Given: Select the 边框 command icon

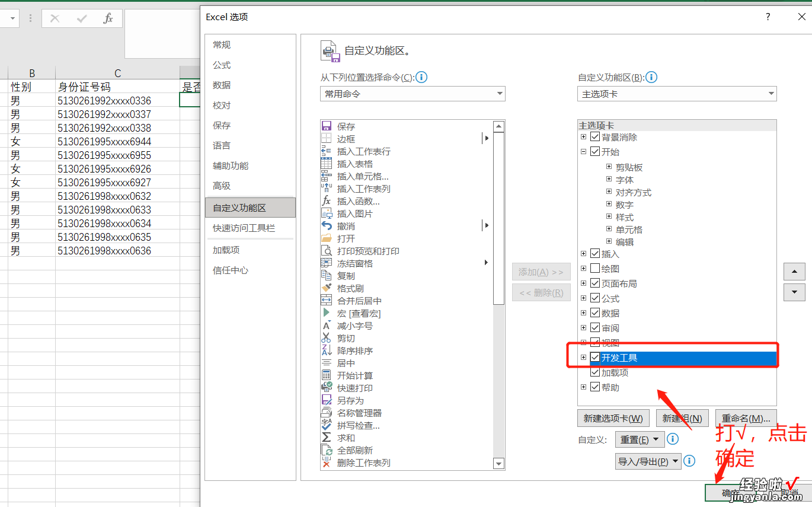Looking at the screenshot, I should click(x=326, y=139).
